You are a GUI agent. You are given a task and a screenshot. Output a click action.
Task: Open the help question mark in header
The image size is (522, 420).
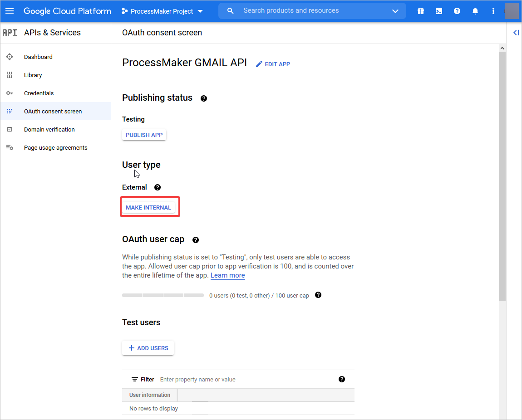[457, 11]
